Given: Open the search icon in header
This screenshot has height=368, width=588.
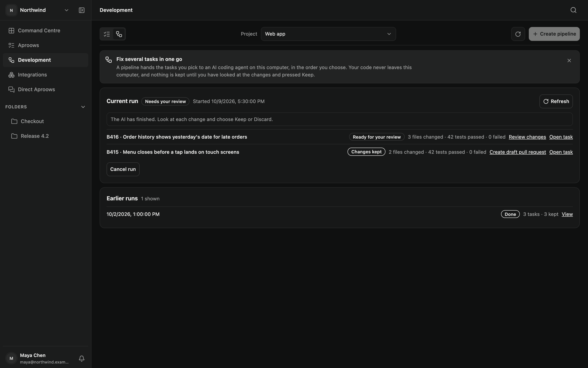Looking at the screenshot, I should pos(574,10).
